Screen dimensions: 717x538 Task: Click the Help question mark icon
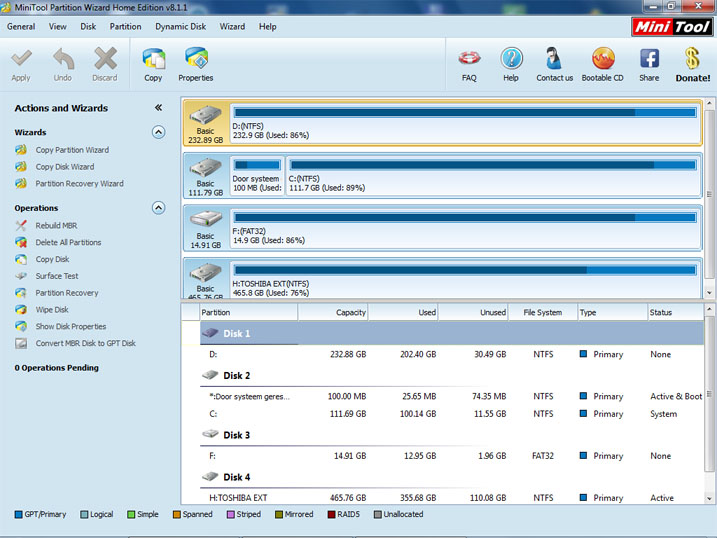tap(511, 59)
